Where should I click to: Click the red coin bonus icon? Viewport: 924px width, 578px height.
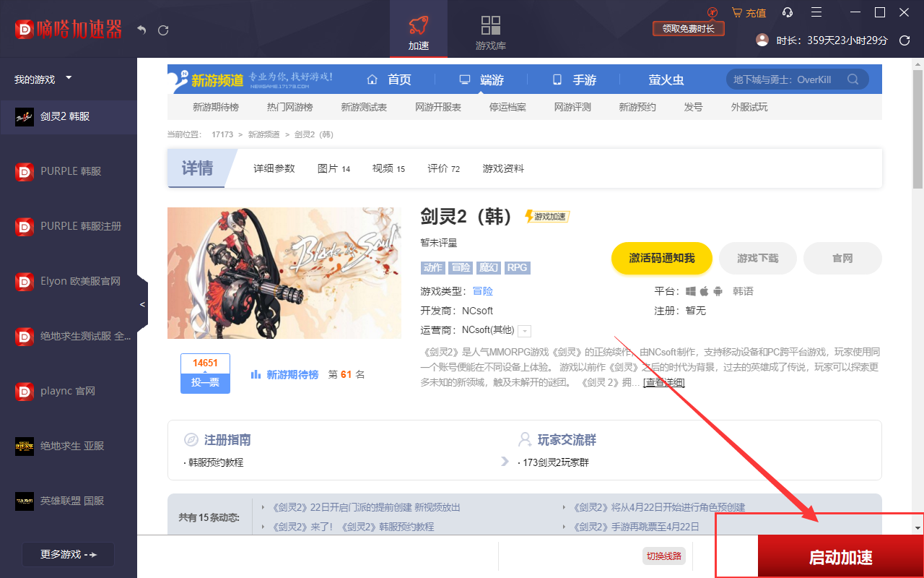712,12
